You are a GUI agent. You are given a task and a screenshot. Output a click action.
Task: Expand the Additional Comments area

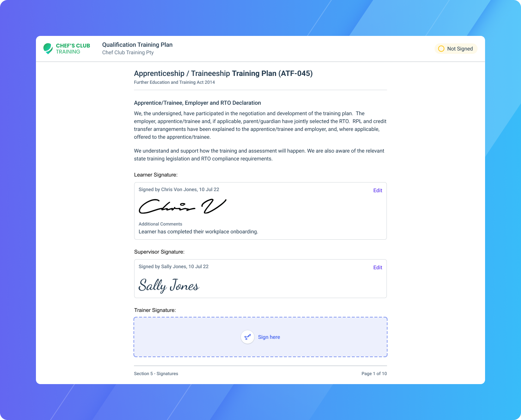tap(160, 224)
